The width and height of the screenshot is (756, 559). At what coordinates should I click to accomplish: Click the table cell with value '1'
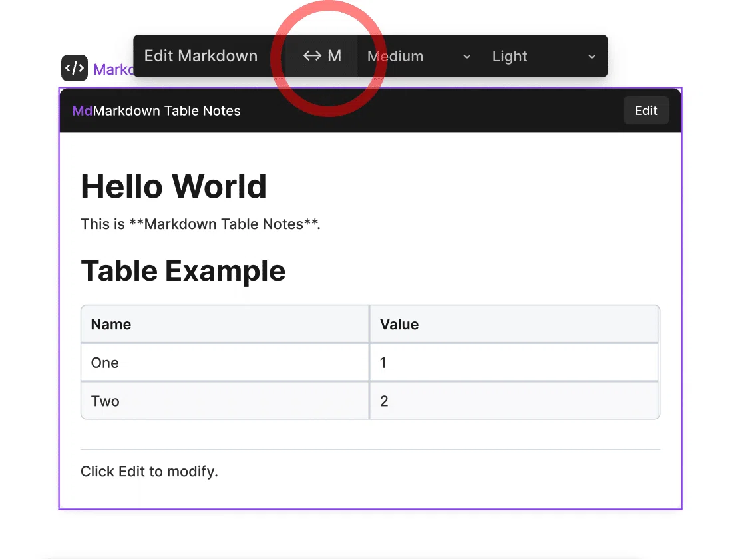(x=514, y=362)
